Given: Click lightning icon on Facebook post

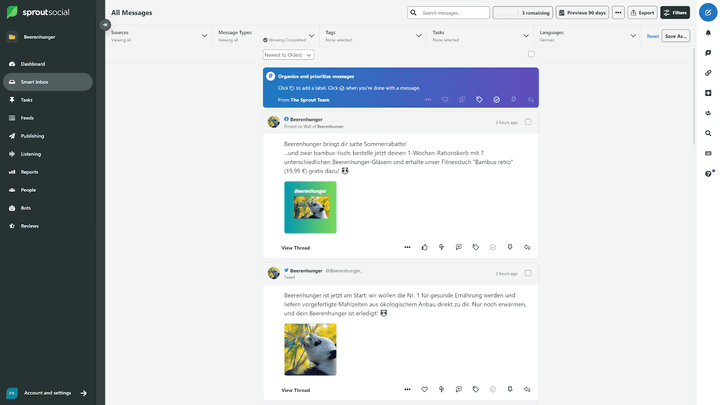Looking at the screenshot, I should [x=441, y=247].
